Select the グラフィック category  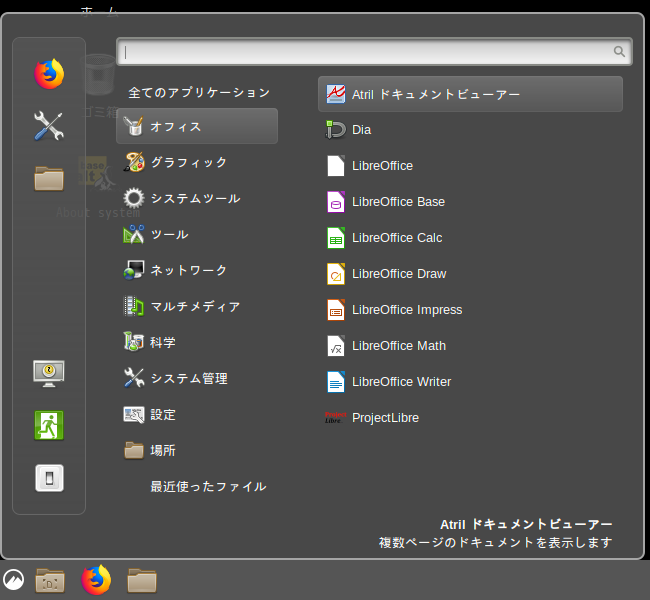197,162
